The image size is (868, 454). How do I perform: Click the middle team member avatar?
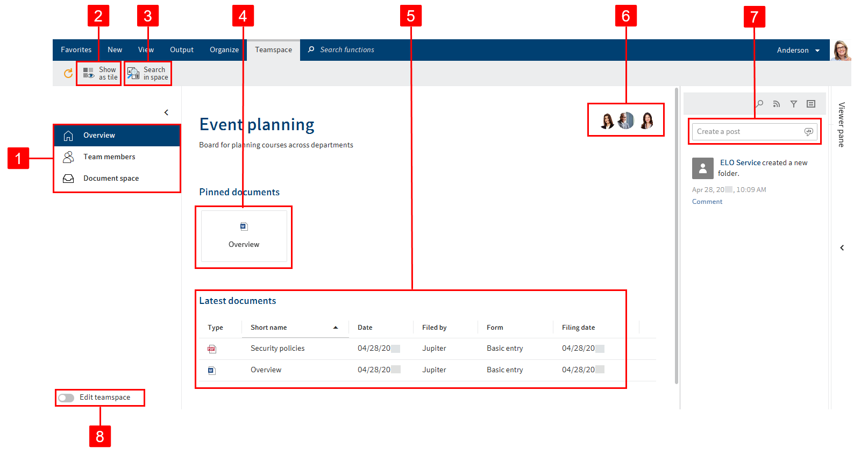[626, 120]
